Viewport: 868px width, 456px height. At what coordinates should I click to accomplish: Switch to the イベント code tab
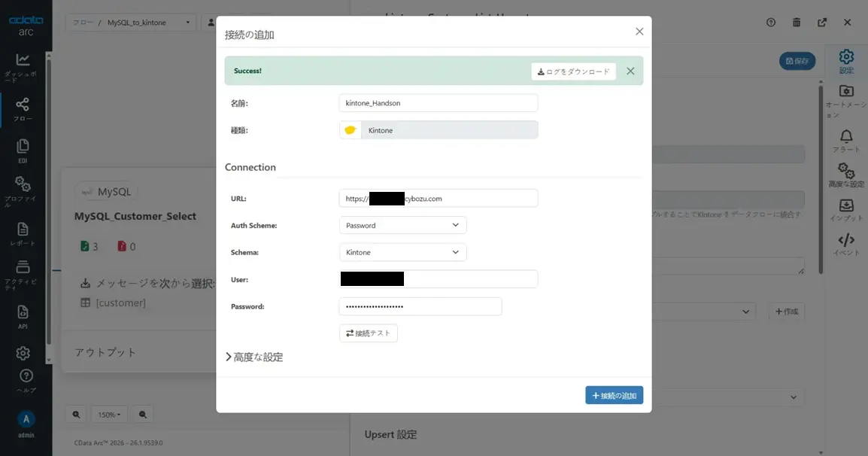pyautogui.click(x=846, y=245)
